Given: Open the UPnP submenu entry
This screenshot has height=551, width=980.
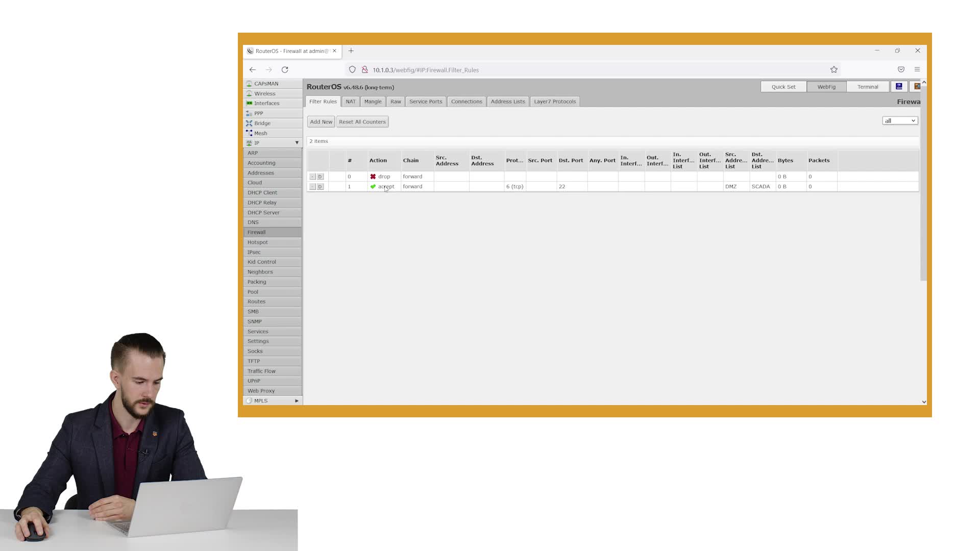Looking at the screenshot, I should 273,381.
